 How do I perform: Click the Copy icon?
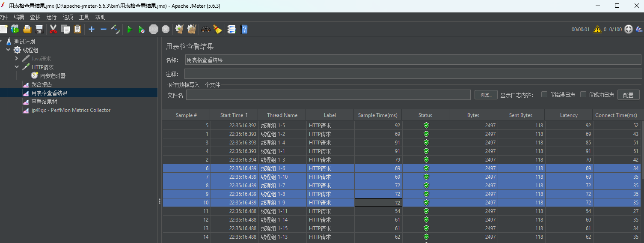point(65,29)
